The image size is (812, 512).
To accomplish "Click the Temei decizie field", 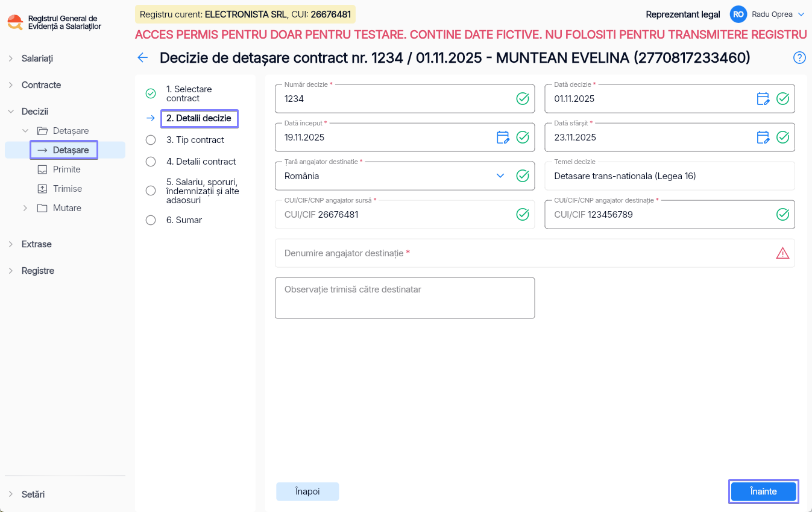I will [670, 176].
